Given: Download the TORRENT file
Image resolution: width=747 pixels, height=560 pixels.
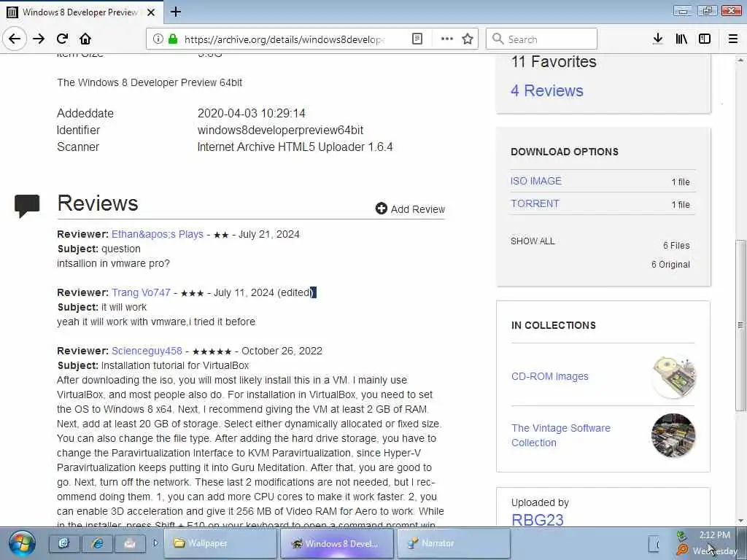Looking at the screenshot, I should pos(535,203).
